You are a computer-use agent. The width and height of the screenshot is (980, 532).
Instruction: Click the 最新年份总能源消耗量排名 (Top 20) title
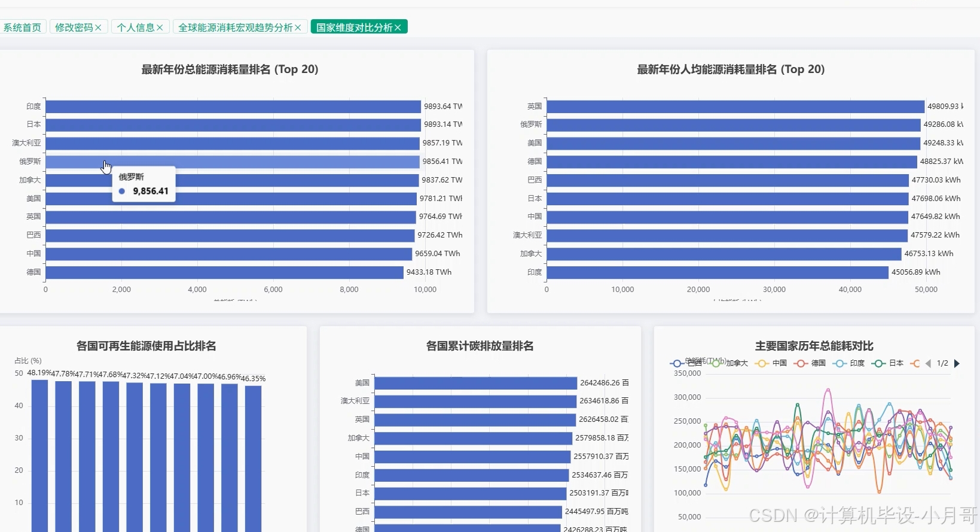(230, 69)
